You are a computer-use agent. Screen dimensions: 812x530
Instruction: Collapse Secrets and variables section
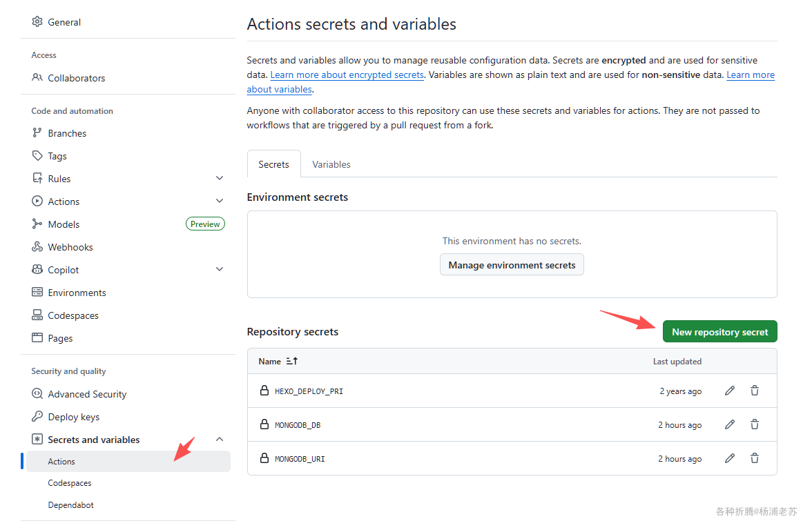(220, 440)
